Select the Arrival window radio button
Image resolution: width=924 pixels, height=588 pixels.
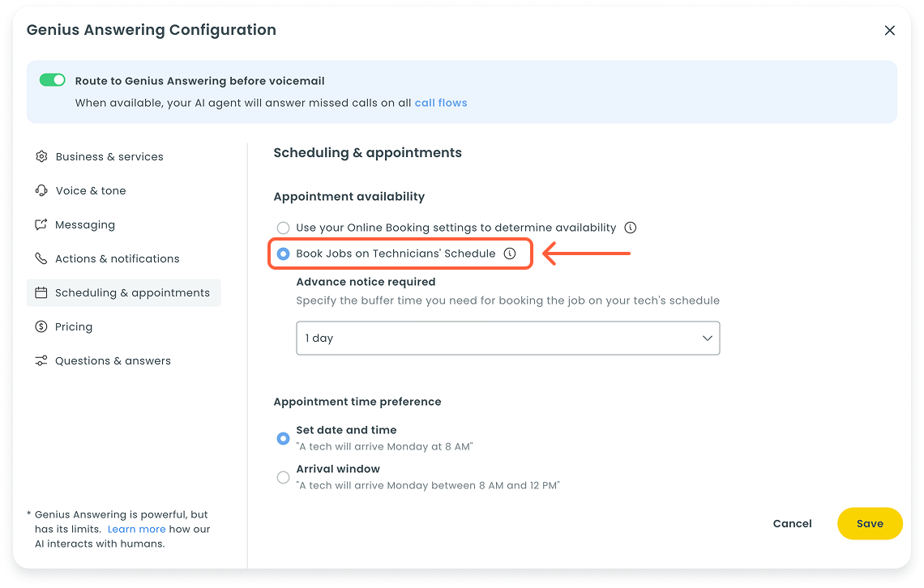[x=283, y=477]
